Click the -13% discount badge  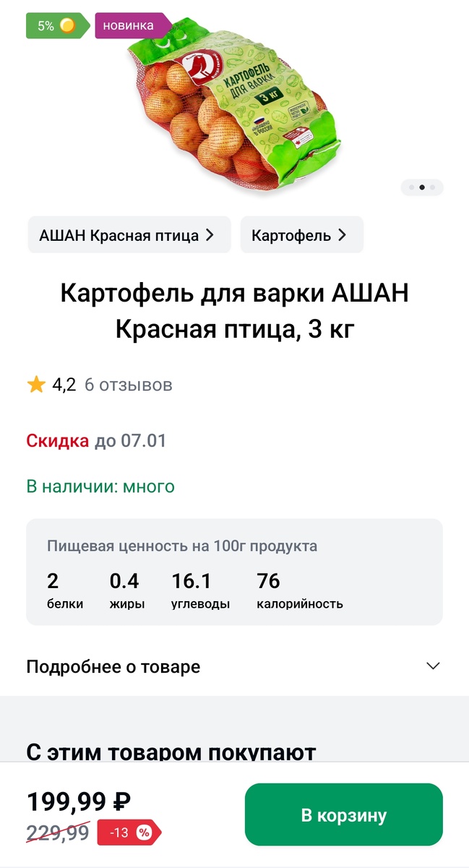pyautogui.click(x=129, y=833)
